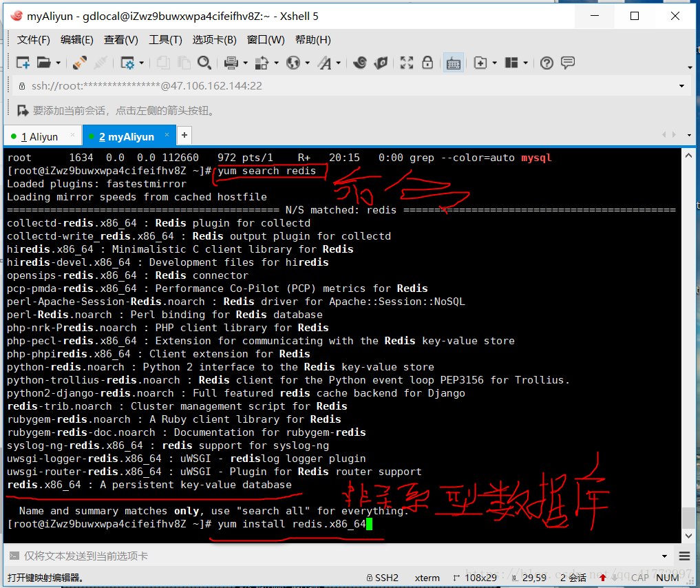
Task: Click the Find magnifier icon
Action: point(204,63)
